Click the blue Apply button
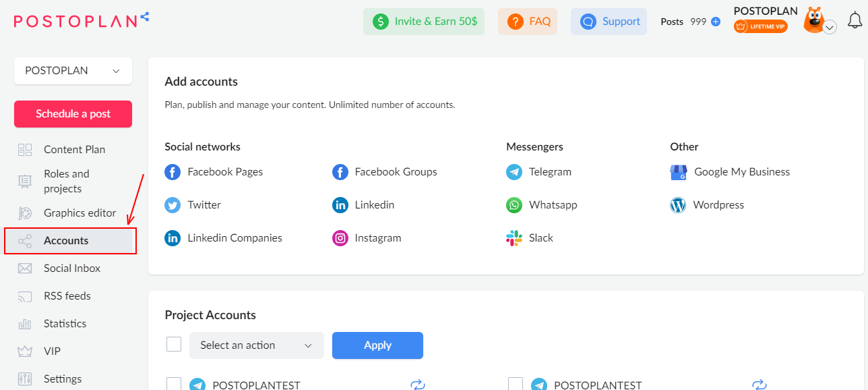 pyautogui.click(x=377, y=345)
